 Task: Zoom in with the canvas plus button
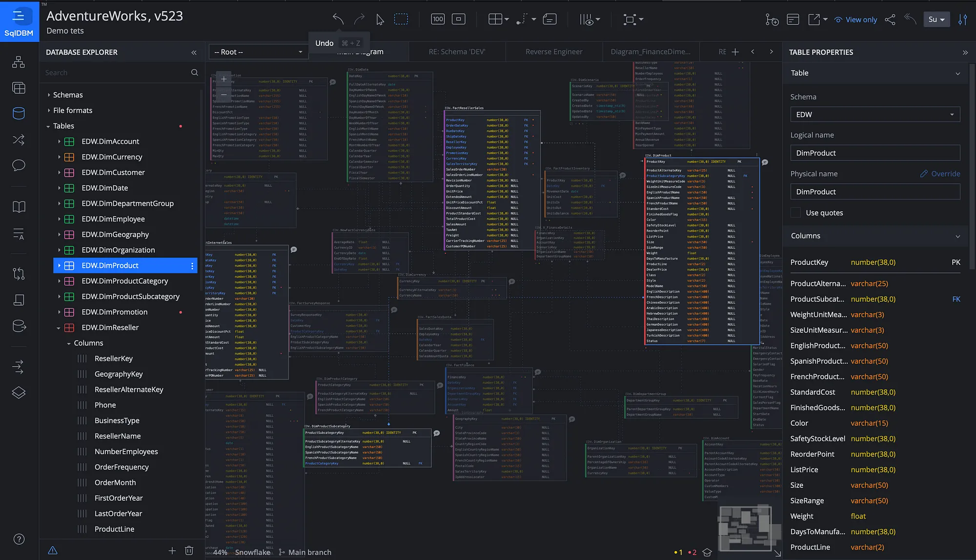[x=224, y=79]
